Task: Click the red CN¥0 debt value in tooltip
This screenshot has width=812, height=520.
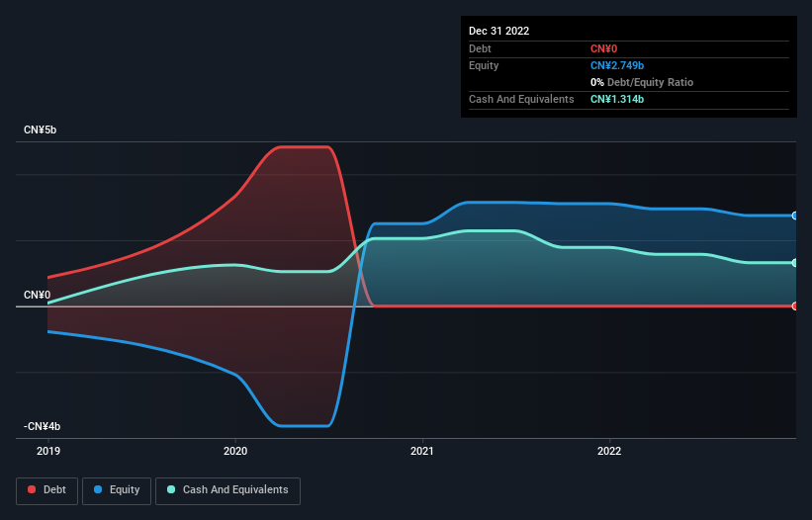Action: (x=604, y=48)
